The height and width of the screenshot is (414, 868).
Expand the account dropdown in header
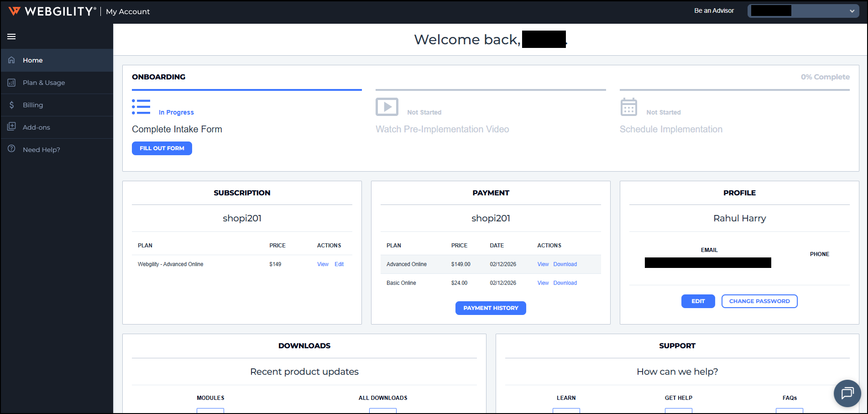point(852,11)
